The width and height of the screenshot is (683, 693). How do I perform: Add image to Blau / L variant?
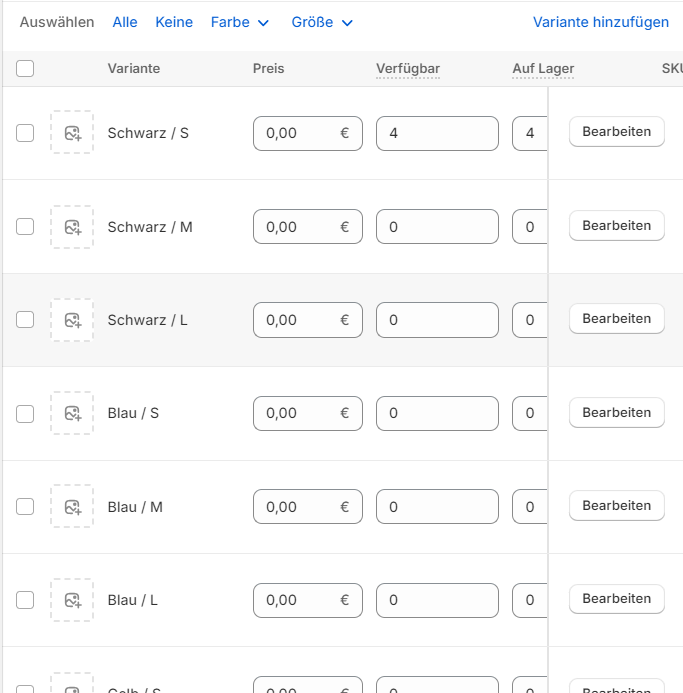[x=72, y=600]
